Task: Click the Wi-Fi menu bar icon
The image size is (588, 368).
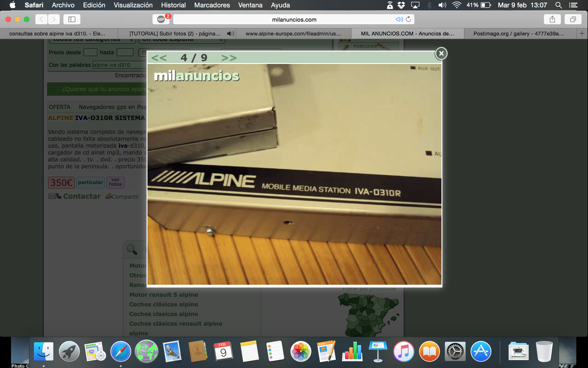Action: point(457,5)
